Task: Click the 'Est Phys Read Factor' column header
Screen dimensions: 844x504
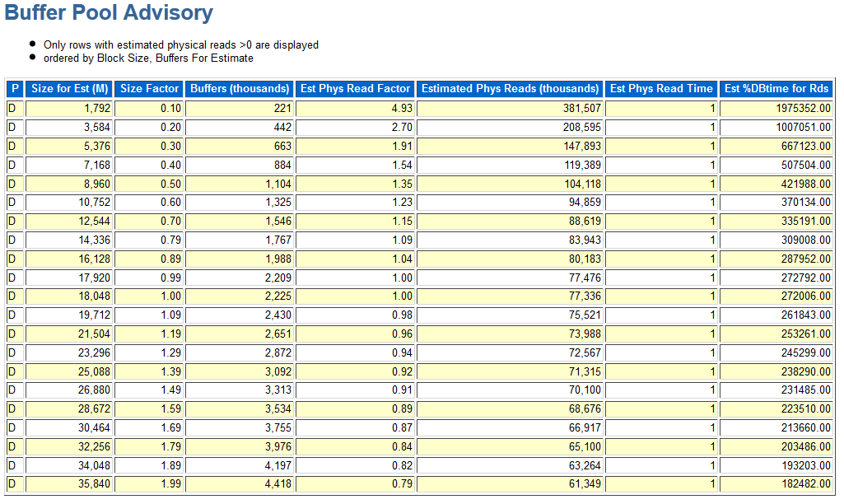Action: pos(355,89)
